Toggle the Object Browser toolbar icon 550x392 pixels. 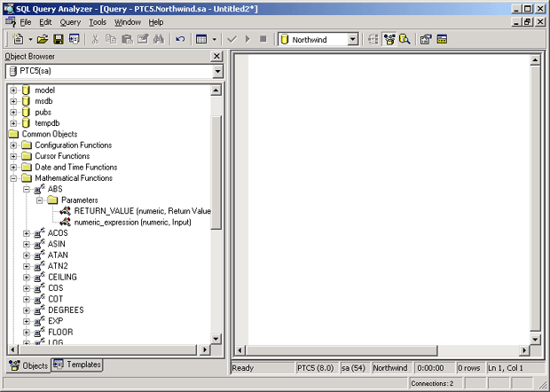coord(389,39)
